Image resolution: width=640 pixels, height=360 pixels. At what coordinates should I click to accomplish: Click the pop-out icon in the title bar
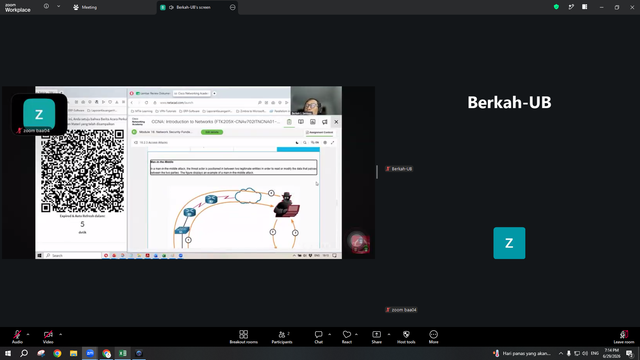pos(571,7)
